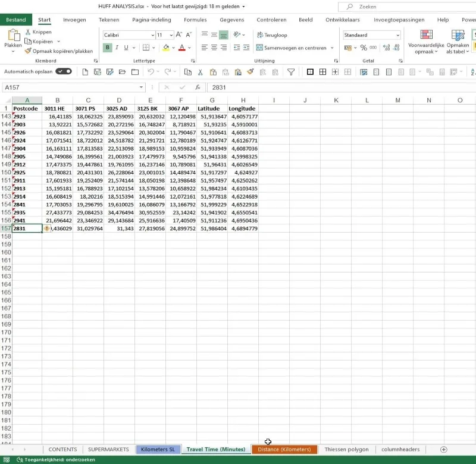Open the Kilometers SL sheet tab
Viewport: 476px width, 464px height.
point(158,449)
